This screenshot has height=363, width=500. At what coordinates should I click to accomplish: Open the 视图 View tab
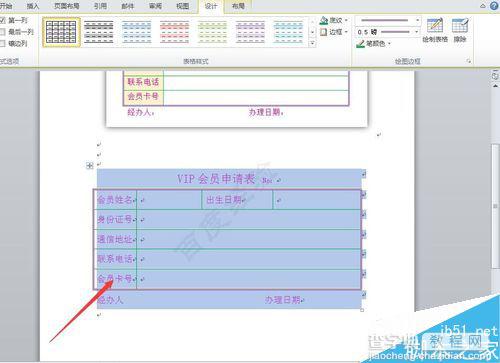182,6
